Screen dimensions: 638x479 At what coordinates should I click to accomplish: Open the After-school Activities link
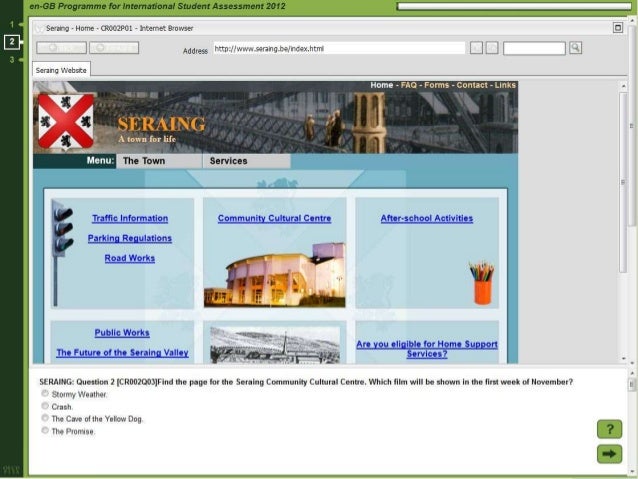tap(426, 218)
